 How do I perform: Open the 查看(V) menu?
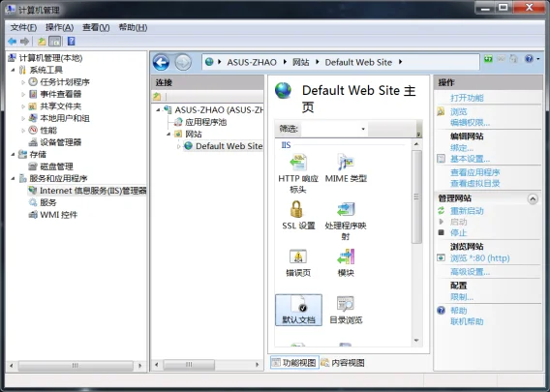pyautogui.click(x=96, y=27)
